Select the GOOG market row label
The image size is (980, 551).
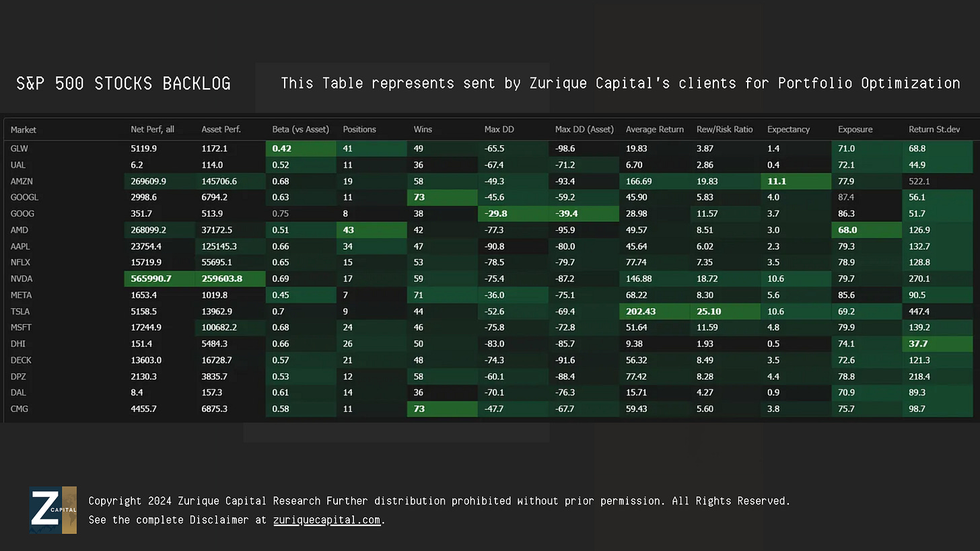coord(22,213)
